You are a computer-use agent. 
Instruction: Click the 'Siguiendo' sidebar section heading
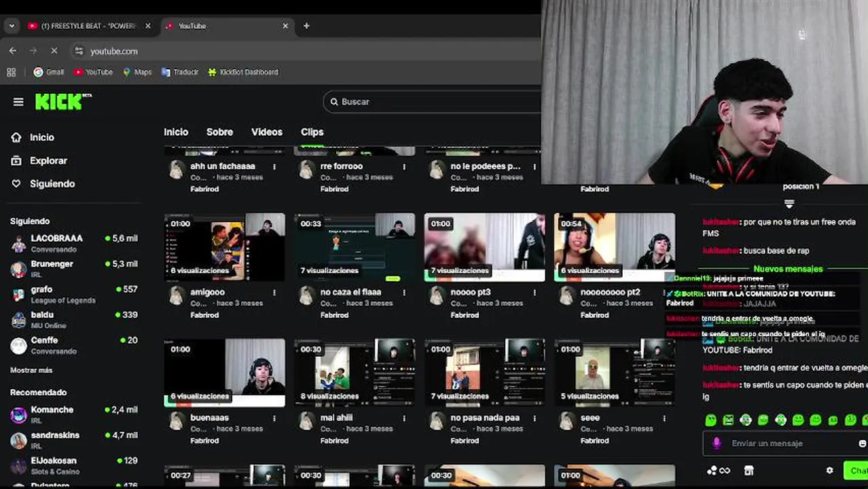tap(30, 221)
